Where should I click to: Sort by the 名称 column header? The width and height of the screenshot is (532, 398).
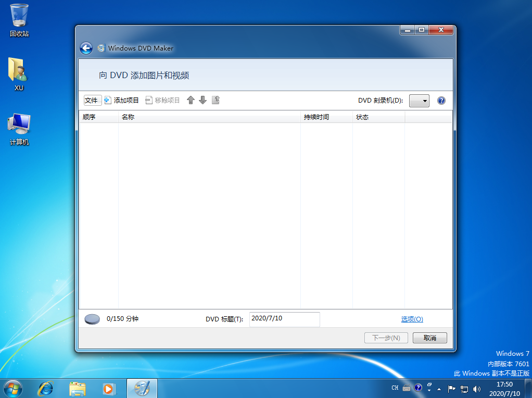click(209, 117)
